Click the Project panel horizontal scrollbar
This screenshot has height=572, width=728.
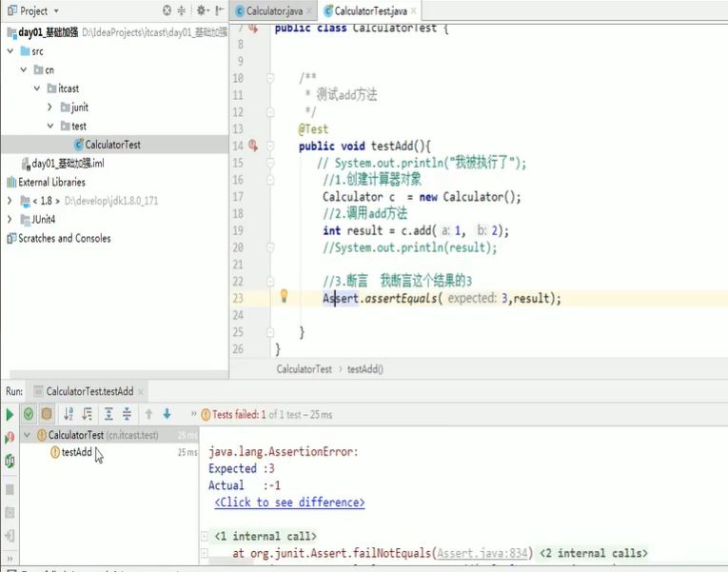pos(118,374)
